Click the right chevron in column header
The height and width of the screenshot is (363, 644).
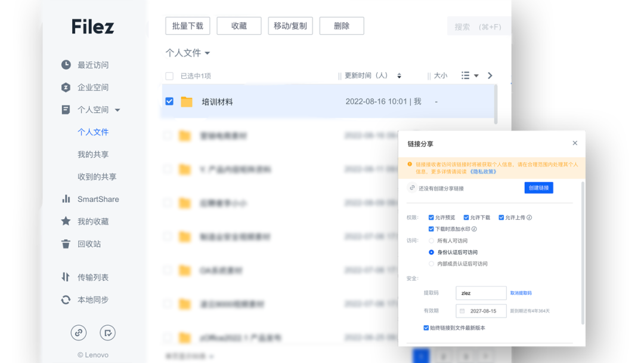tap(490, 76)
